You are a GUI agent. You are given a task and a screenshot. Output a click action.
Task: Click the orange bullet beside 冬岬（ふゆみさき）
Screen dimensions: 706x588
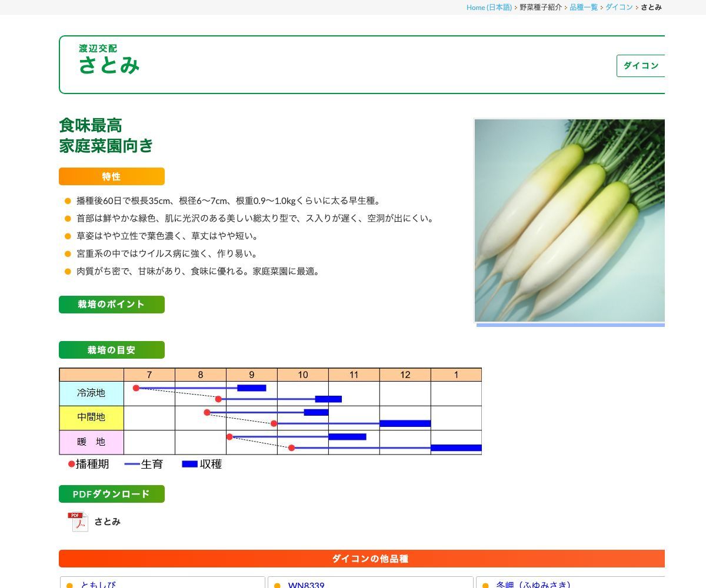[485, 585]
